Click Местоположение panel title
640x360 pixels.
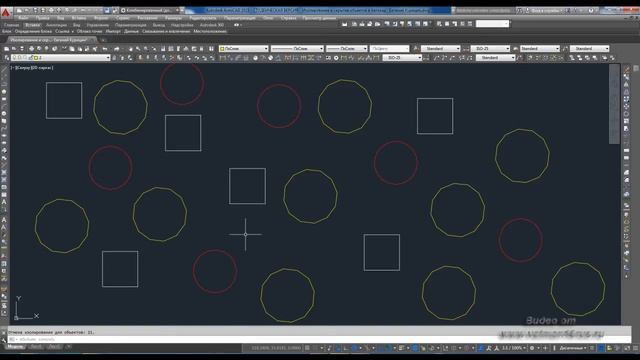210,31
